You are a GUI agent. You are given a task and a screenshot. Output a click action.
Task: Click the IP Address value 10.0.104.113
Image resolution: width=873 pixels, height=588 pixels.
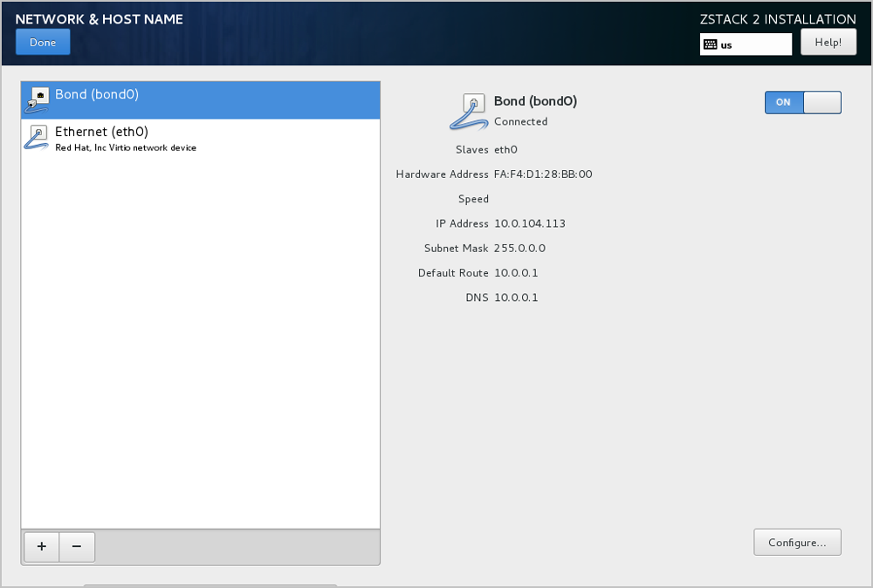(530, 223)
